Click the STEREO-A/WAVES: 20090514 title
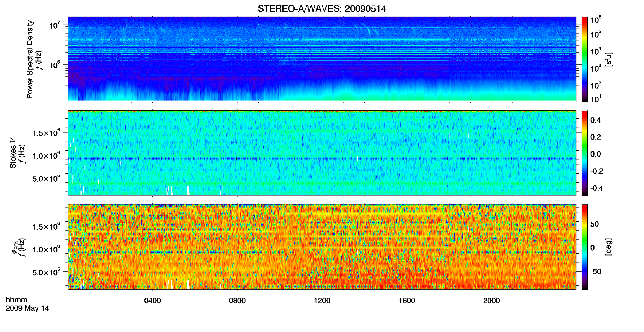The width and height of the screenshot is (644, 332). click(x=322, y=9)
